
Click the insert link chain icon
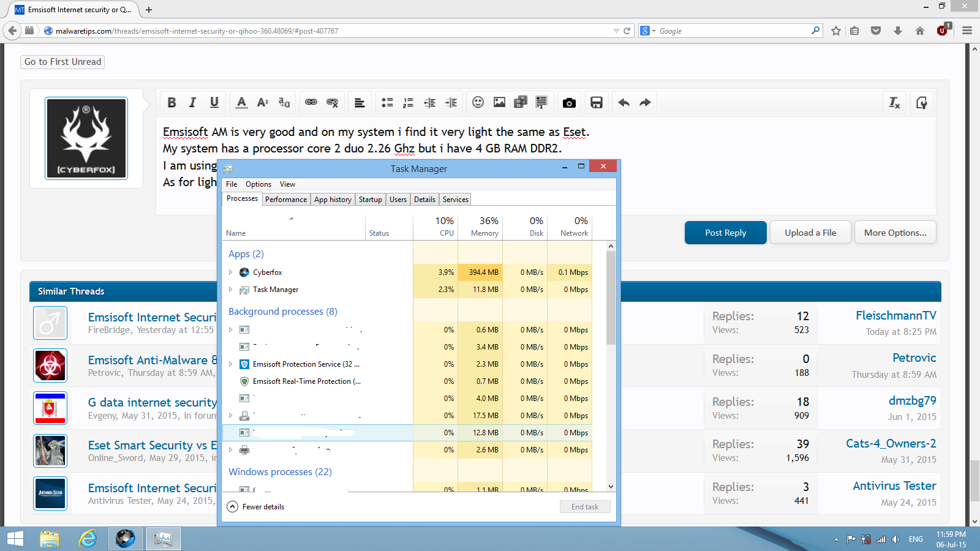point(311,103)
